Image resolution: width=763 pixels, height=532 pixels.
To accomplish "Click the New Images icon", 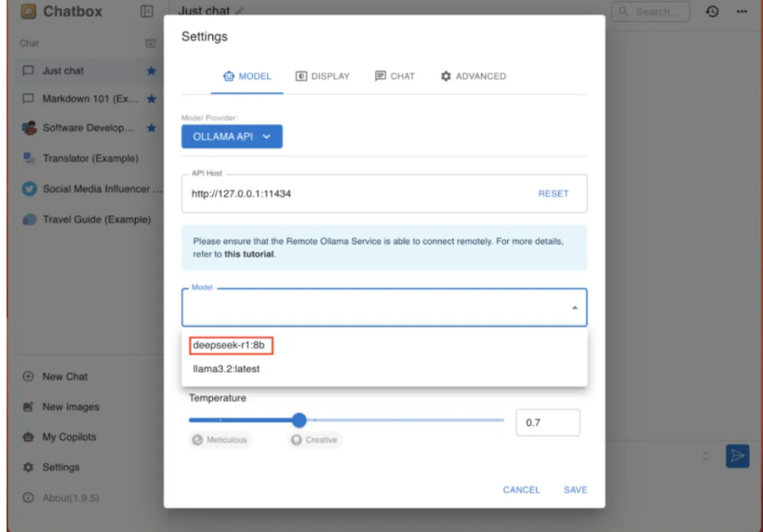I will click(28, 406).
